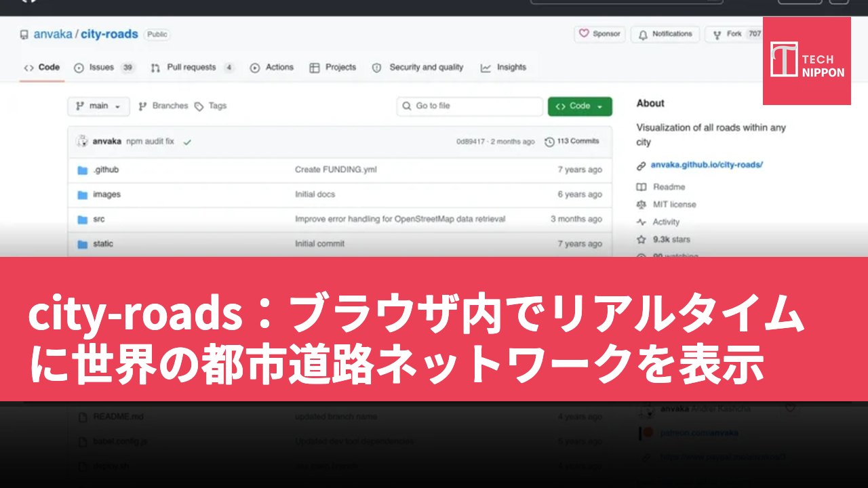Focus the Go to file search field
The width and height of the screenshot is (868, 488).
pos(470,106)
